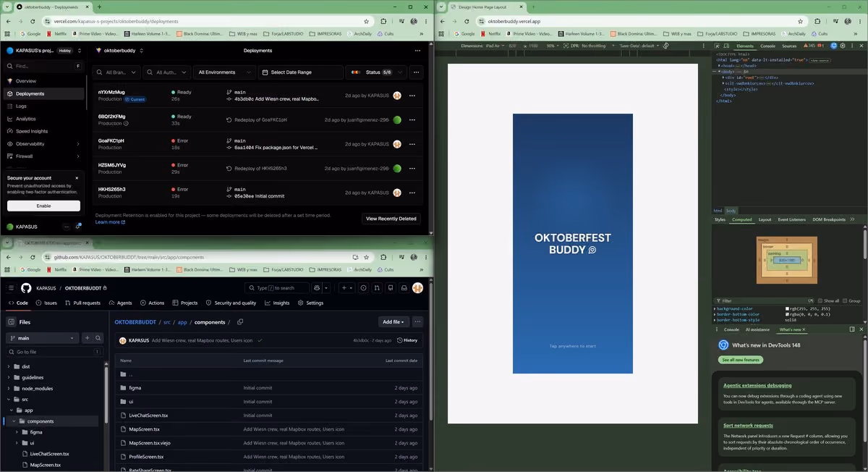Screen dimensions: 868x472
Task: Open the Status 5/6 filter
Action: click(x=375, y=72)
